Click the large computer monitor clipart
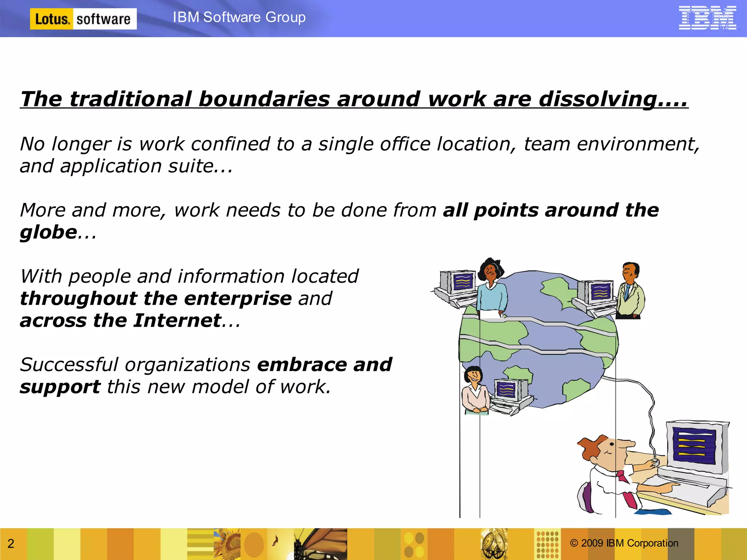This screenshot has width=747, height=560. click(695, 446)
